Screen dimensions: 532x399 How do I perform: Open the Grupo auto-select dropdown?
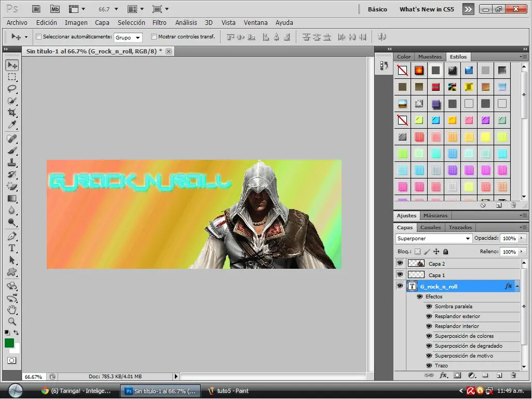128,37
